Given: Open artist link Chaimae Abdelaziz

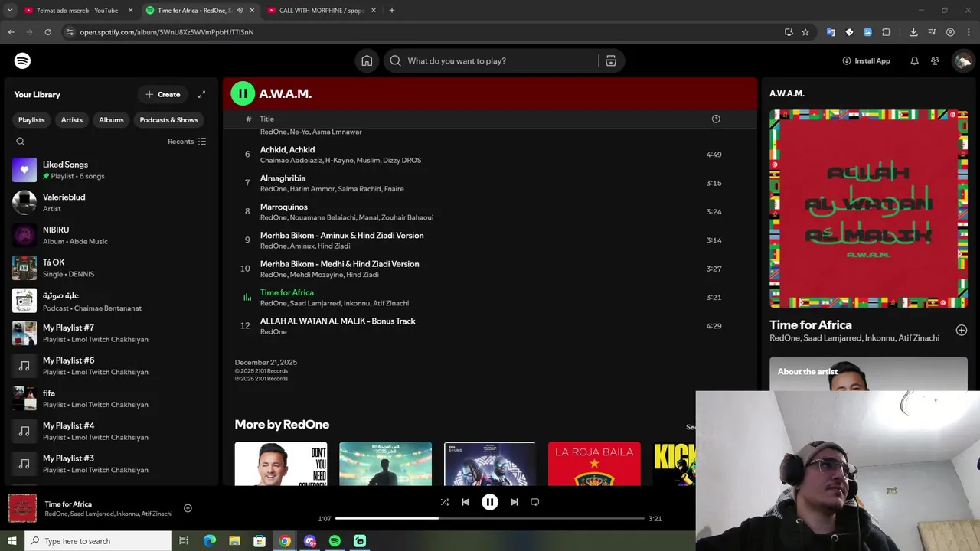Looking at the screenshot, I should (290, 161).
